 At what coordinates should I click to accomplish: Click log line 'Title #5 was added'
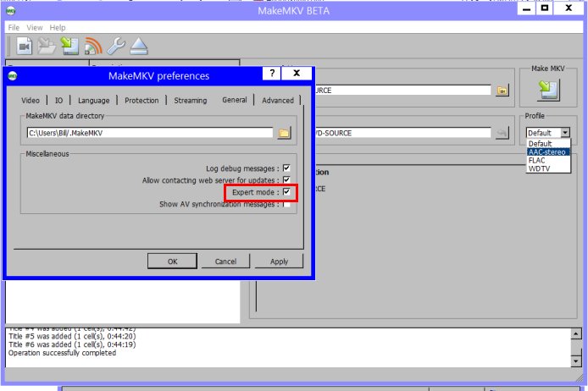point(72,336)
